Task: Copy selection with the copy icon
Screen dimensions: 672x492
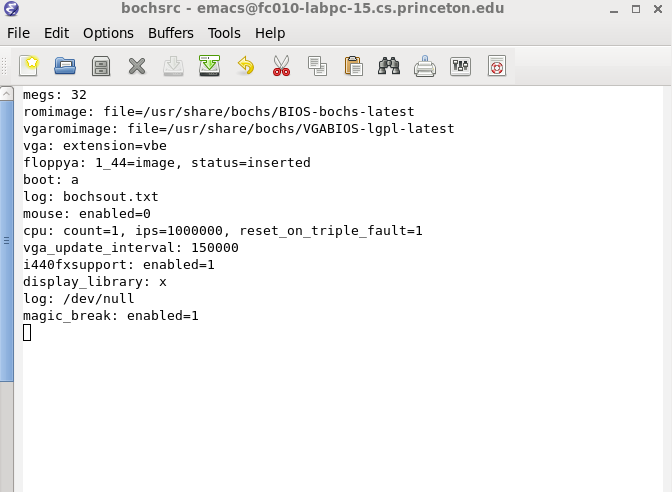Action: tap(317, 66)
